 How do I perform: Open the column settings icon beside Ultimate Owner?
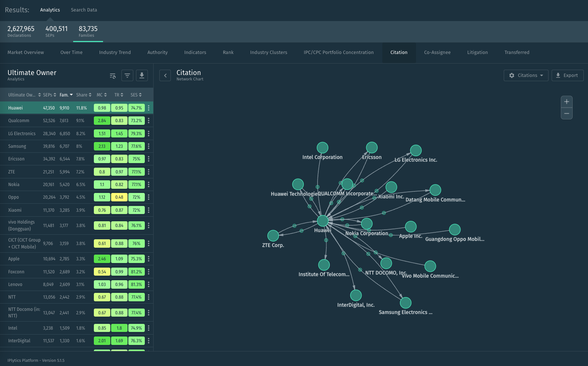[x=113, y=76]
